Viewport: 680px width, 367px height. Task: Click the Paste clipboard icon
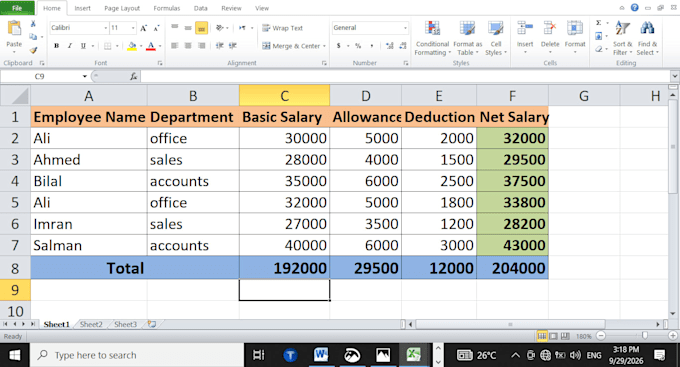tap(14, 29)
